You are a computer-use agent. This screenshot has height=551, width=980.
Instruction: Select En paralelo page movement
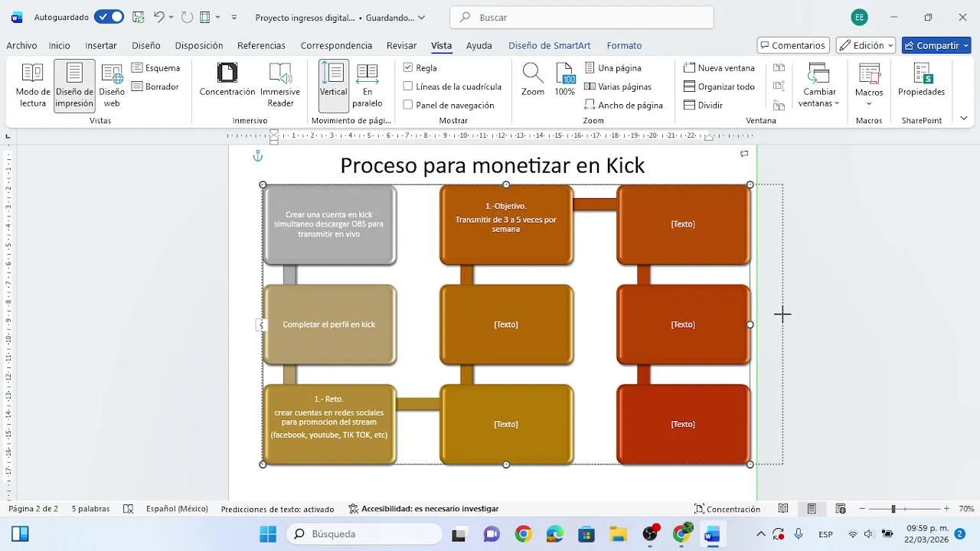tap(367, 86)
